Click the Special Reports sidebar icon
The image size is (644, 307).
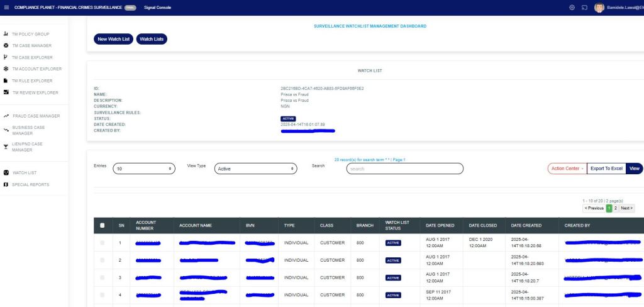[6, 184]
